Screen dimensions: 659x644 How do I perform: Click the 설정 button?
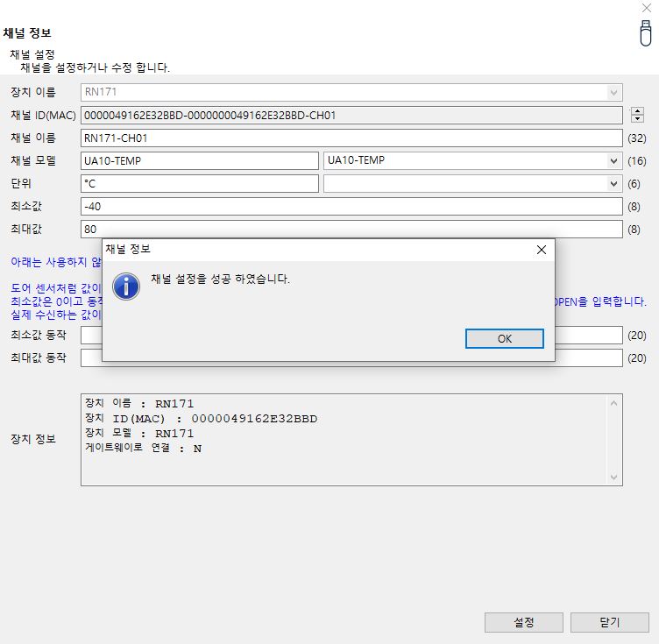tap(524, 622)
